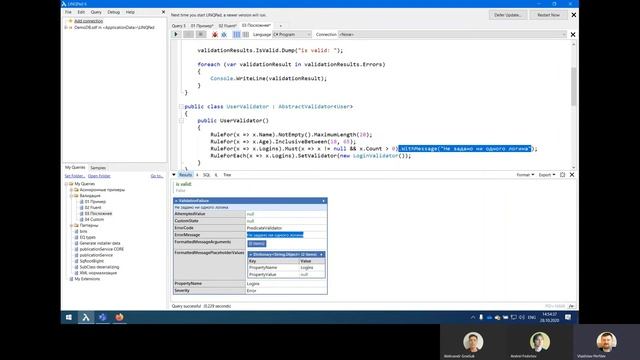640x360 pixels.
Task: Open the Edit menu
Action: (x=81, y=12)
